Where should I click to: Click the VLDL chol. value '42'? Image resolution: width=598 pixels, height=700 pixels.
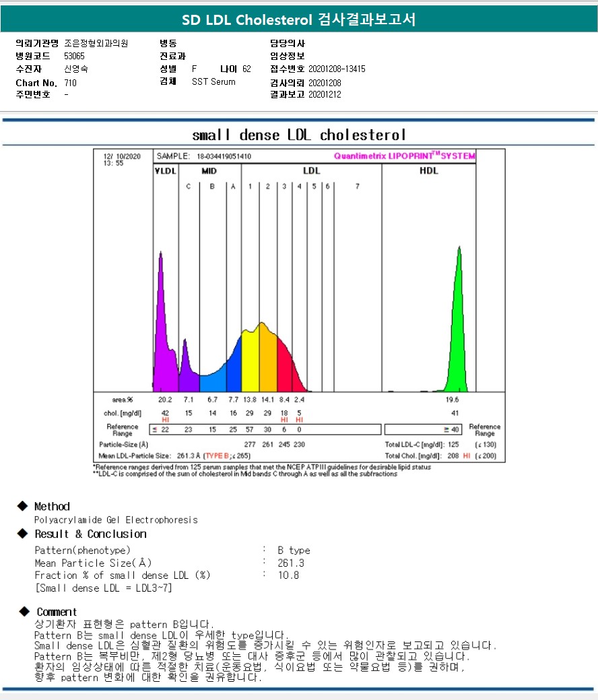pyautogui.click(x=165, y=413)
